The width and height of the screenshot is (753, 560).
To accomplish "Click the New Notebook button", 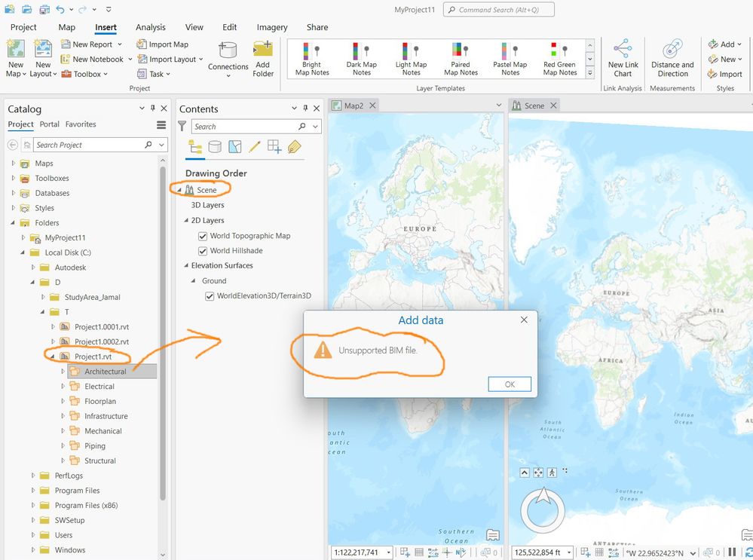I will click(92, 59).
